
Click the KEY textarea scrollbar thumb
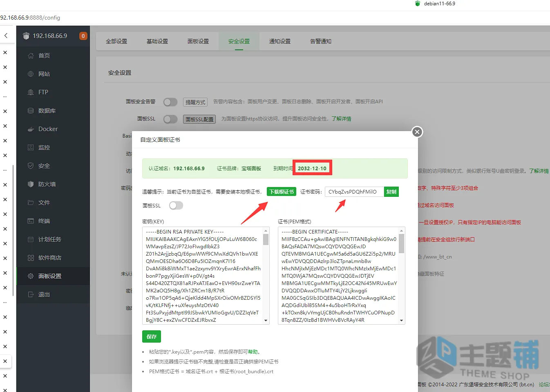266,239
